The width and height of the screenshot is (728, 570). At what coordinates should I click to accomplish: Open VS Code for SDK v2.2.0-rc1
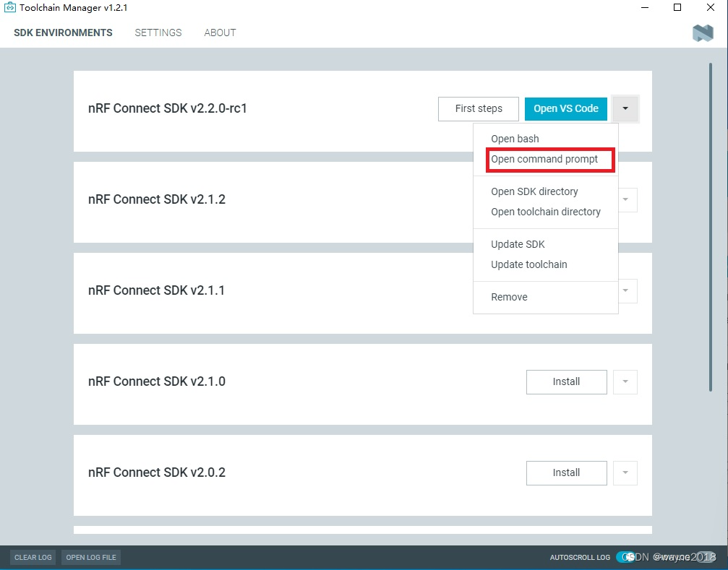coord(566,108)
